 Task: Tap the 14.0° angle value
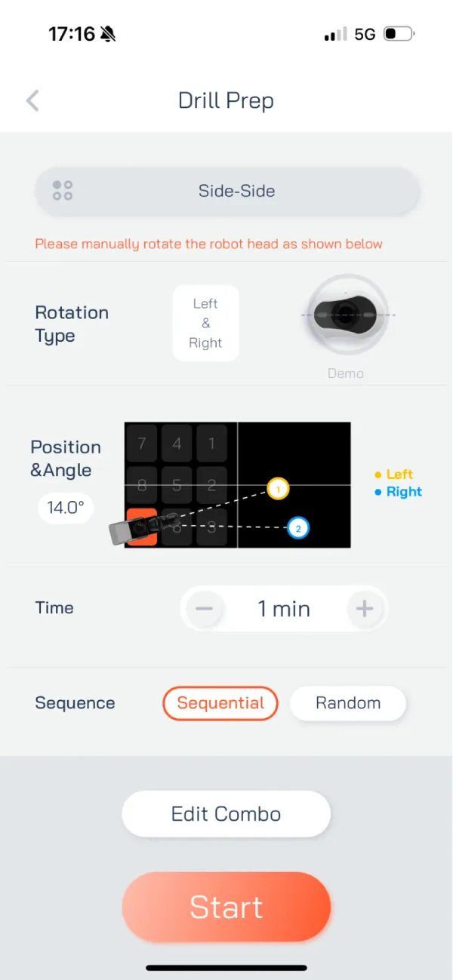pos(65,508)
